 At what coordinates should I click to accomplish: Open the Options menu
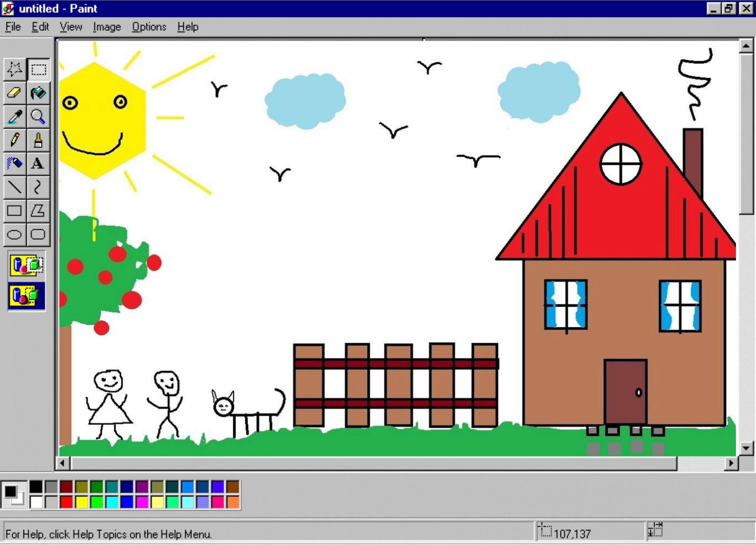tap(149, 27)
